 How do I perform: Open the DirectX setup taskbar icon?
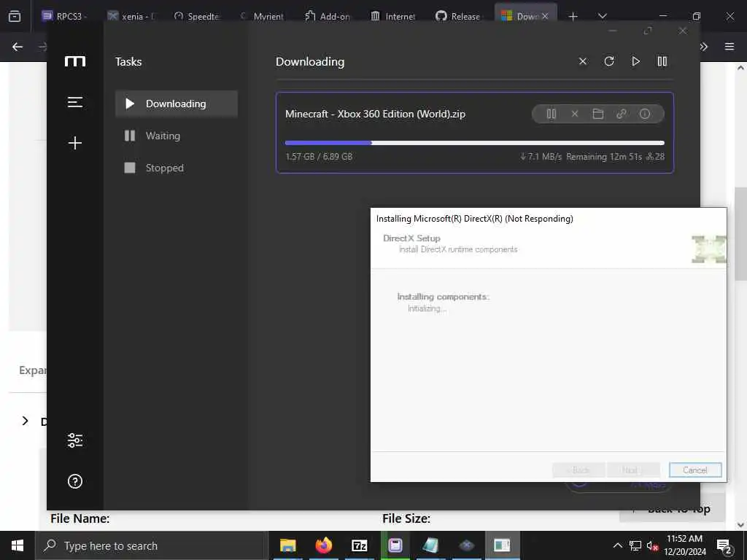(502, 545)
